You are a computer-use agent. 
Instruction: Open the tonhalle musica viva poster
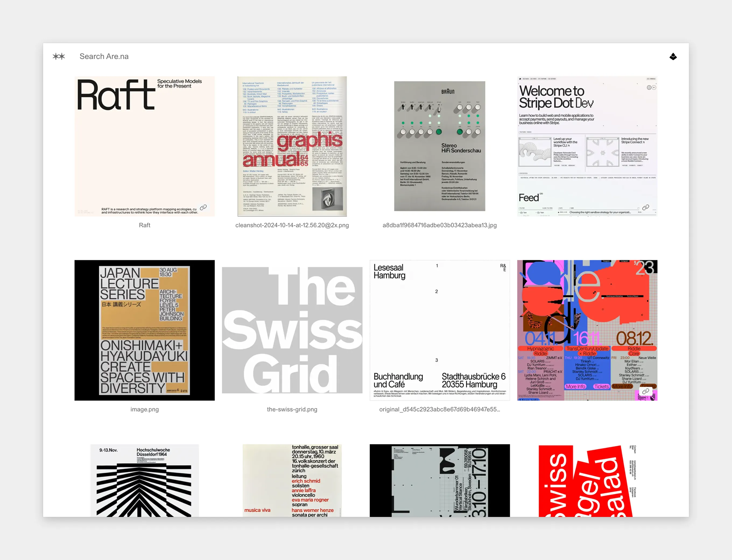(x=292, y=481)
